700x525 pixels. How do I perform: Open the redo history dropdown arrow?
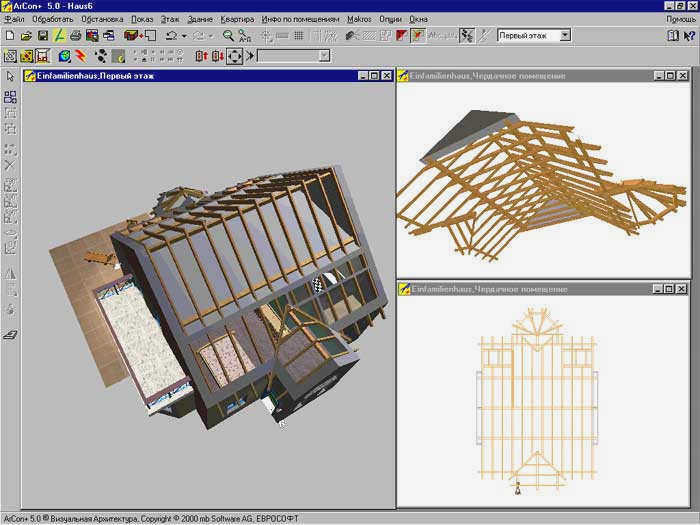(211, 36)
